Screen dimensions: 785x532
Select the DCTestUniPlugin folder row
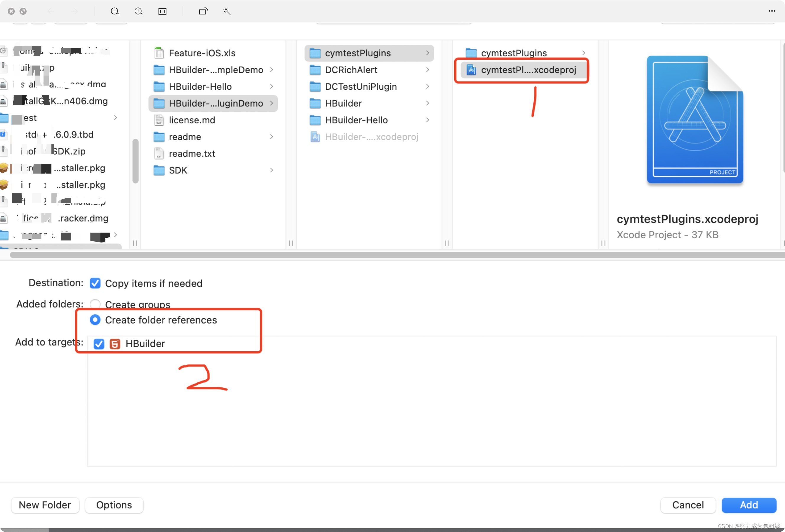click(x=361, y=87)
